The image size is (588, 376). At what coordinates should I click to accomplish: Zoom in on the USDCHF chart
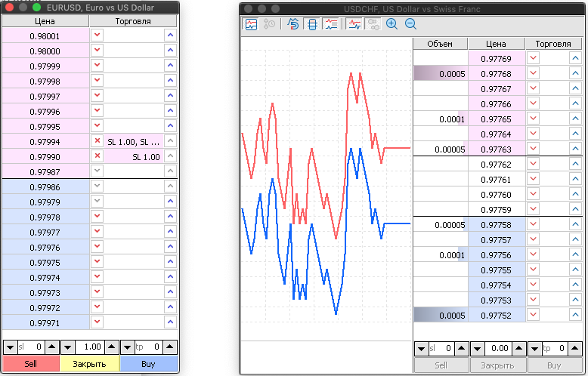(391, 24)
